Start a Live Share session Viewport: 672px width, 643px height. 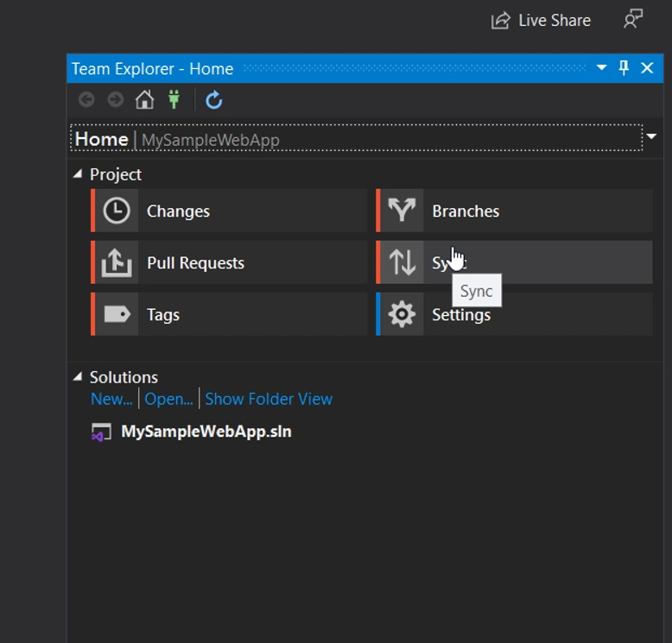pyautogui.click(x=541, y=21)
